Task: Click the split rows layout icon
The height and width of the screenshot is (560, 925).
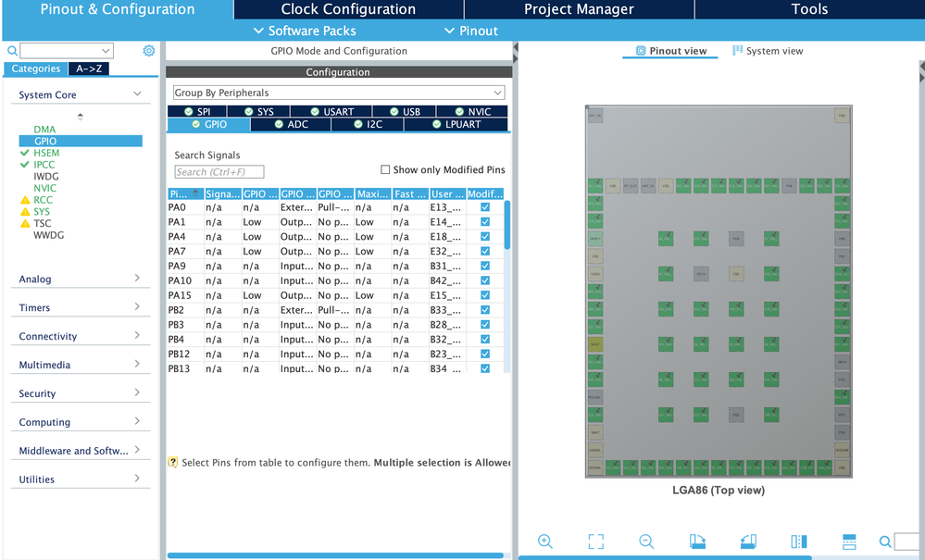Action: [849, 541]
